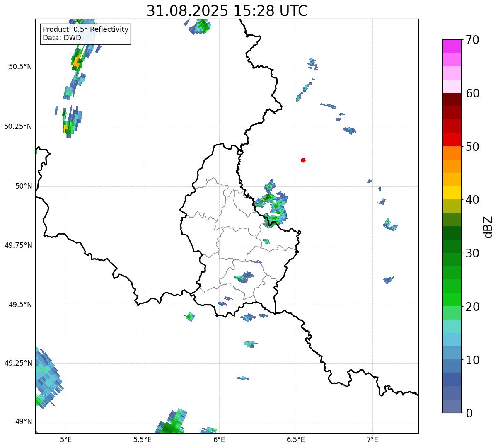This screenshot has width=498, height=448.
Task: Click the large green echo cluster east of Luxembourg
Action: (x=272, y=204)
